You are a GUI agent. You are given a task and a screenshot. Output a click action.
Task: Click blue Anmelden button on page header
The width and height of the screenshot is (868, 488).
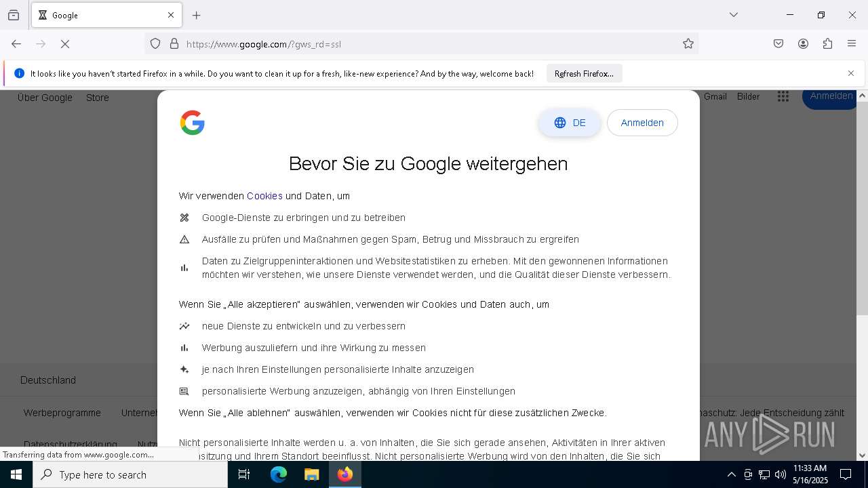coord(831,98)
